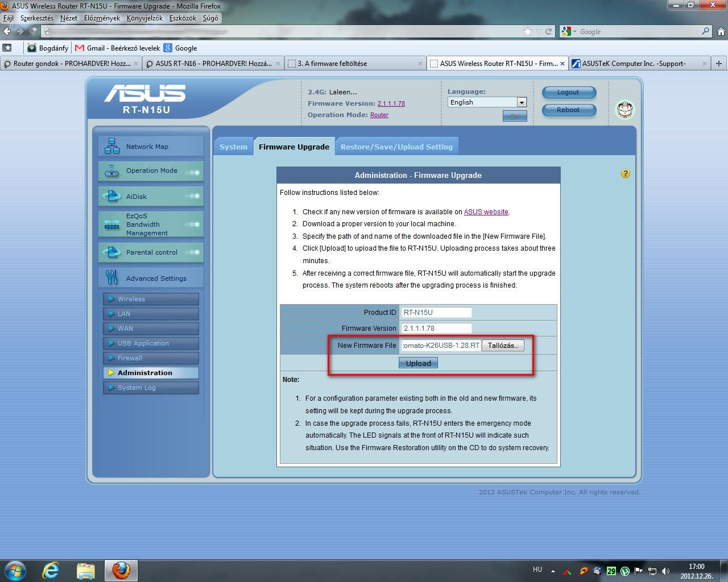Open the USB Application settings item
This screenshot has width=728, height=582.
coord(151,343)
